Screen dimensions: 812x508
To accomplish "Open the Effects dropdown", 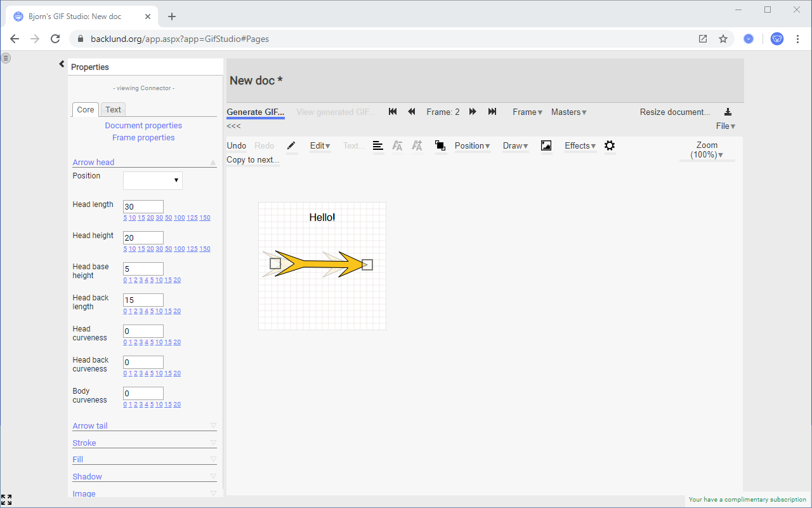I will click(x=579, y=146).
